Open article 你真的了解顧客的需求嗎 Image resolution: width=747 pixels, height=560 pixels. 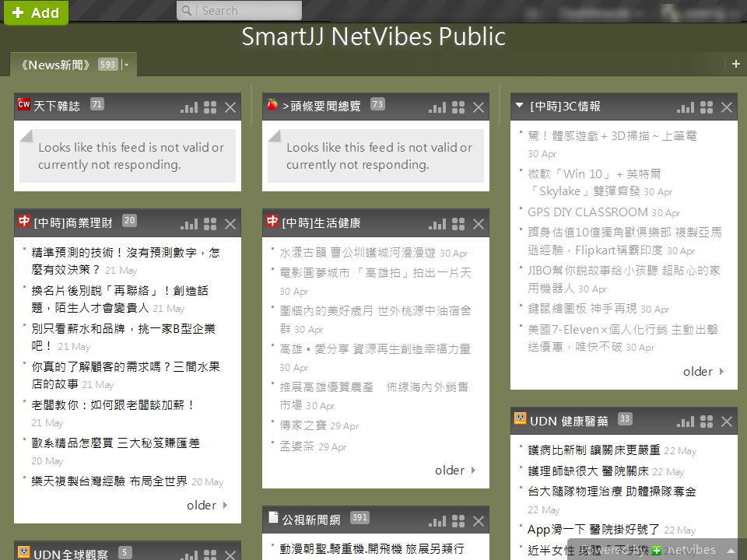click(125, 375)
